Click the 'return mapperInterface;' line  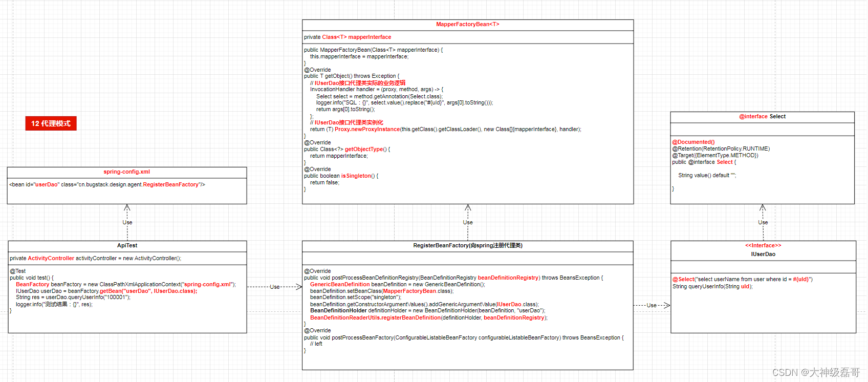pyautogui.click(x=339, y=156)
